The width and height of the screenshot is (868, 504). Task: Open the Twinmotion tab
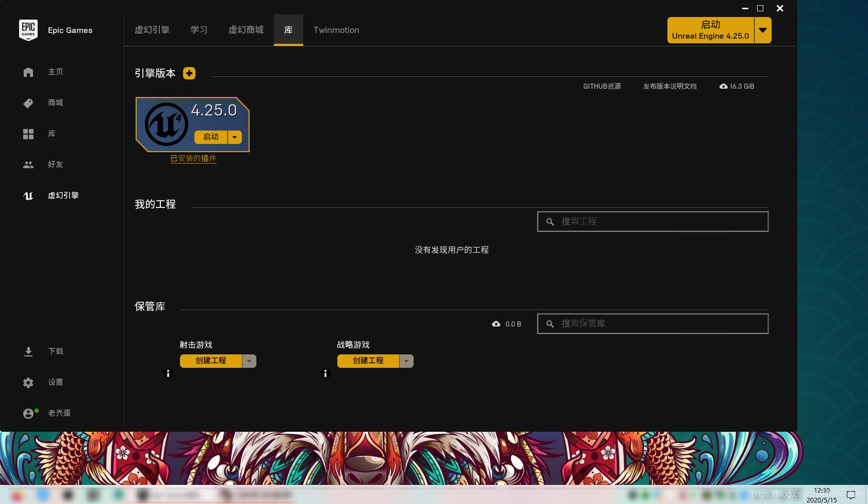tap(336, 30)
